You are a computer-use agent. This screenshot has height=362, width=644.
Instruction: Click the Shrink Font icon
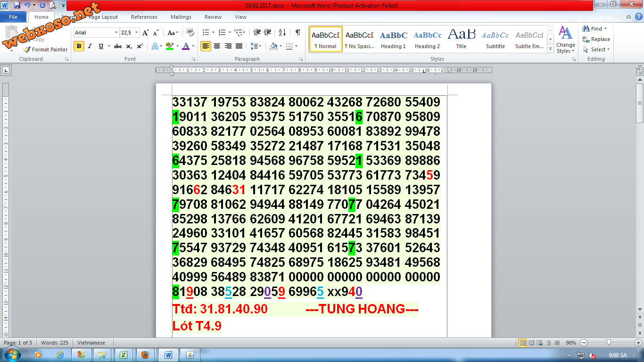(157, 33)
